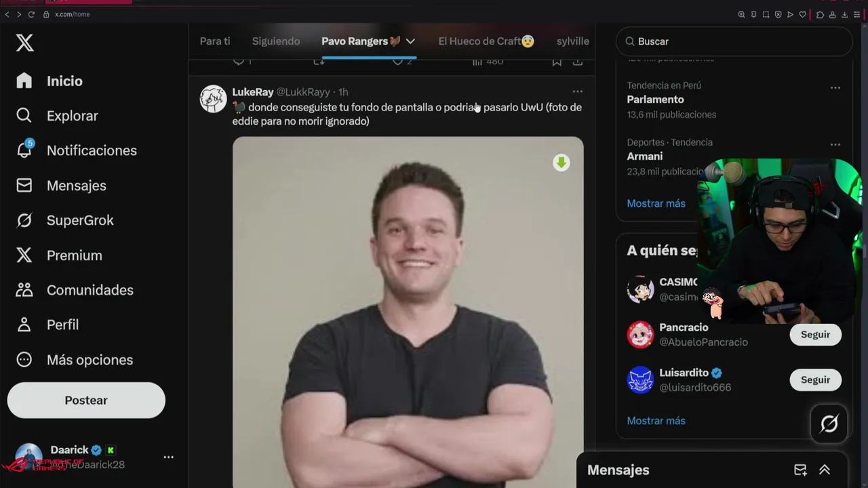Viewport: 868px width, 488px height.
Task: Expand the Pavo Rangers list dropdown chevron
Action: 410,41
